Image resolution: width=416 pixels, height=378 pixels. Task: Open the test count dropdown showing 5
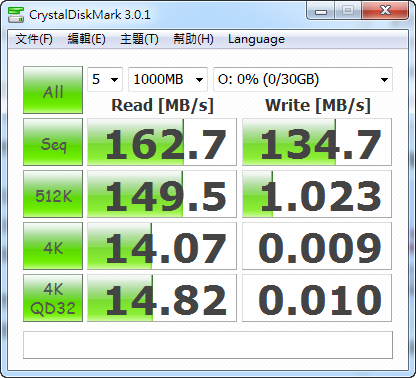pyautogui.click(x=105, y=79)
